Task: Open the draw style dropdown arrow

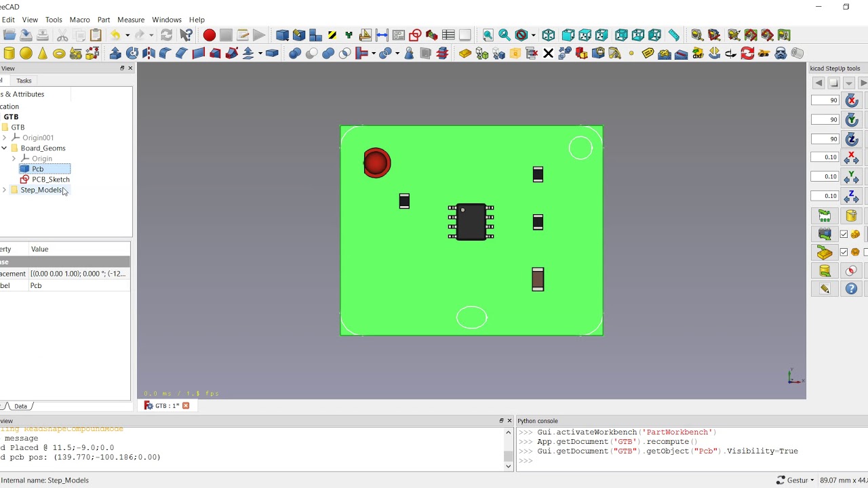Action: pyautogui.click(x=534, y=35)
